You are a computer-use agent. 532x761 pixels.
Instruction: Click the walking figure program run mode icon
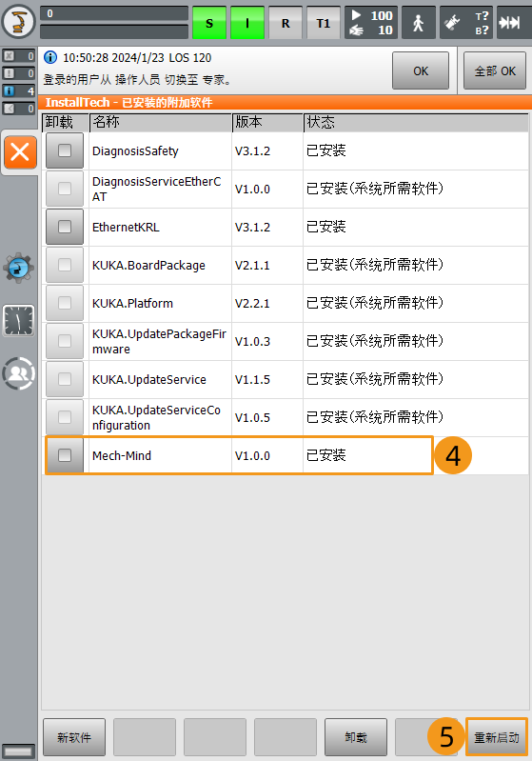[419, 23]
